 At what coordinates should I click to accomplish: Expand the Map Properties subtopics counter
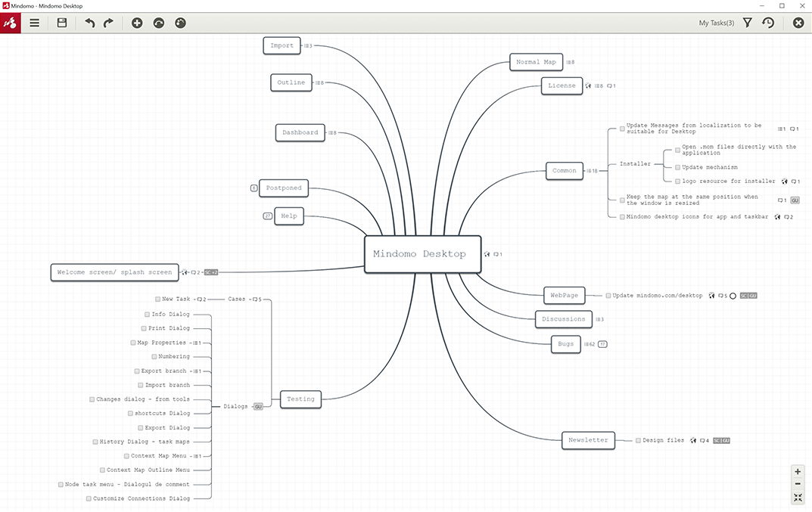click(198, 343)
